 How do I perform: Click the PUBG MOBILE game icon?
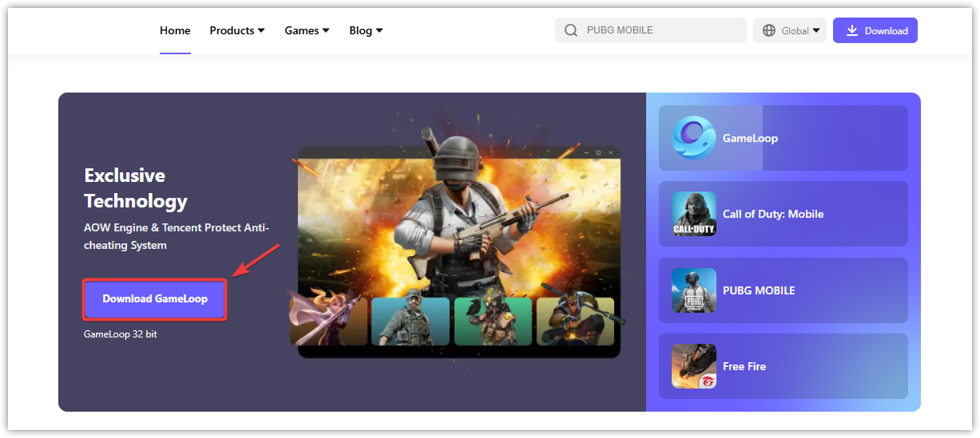[694, 290]
